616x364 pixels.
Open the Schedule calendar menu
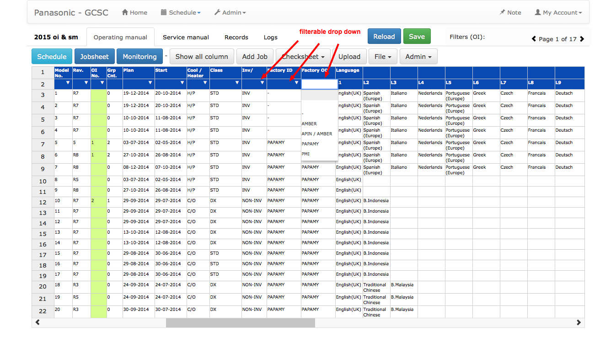(180, 13)
